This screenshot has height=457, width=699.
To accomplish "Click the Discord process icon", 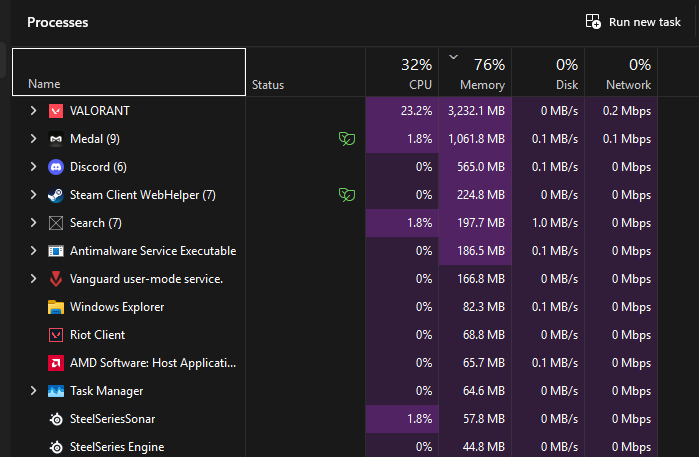I will pyautogui.click(x=56, y=167).
